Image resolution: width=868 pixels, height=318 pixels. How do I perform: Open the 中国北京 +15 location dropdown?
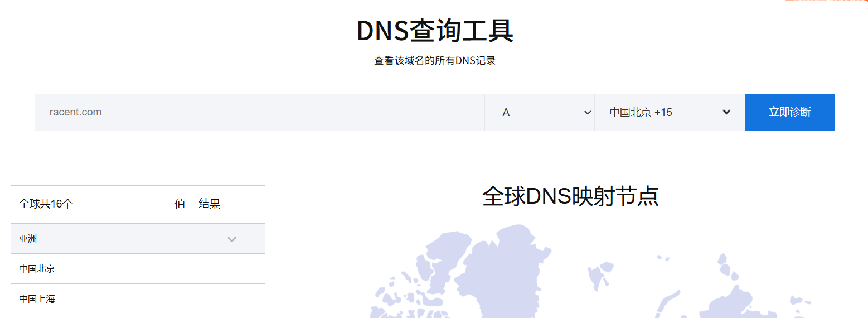670,112
